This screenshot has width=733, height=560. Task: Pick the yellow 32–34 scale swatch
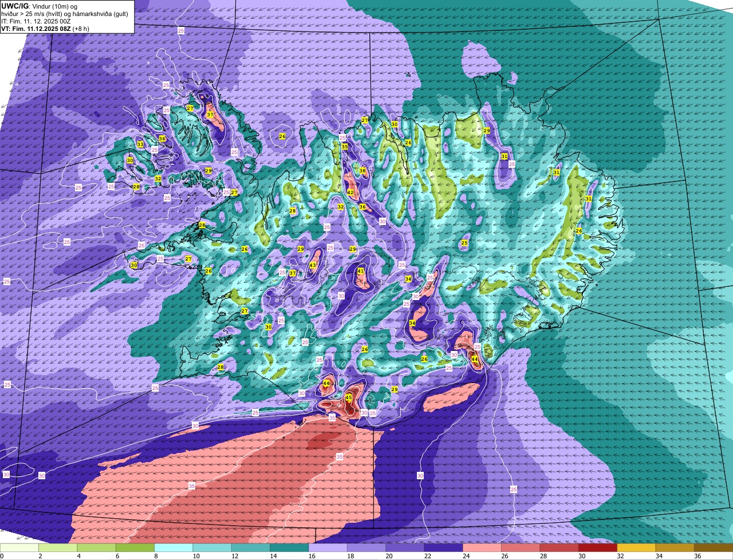636,547
